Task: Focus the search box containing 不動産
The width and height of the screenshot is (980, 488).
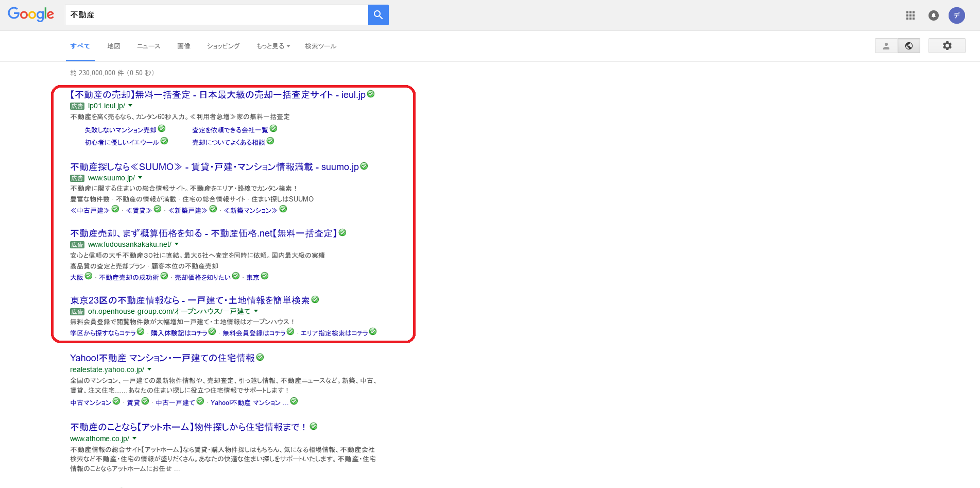Action: (x=216, y=15)
